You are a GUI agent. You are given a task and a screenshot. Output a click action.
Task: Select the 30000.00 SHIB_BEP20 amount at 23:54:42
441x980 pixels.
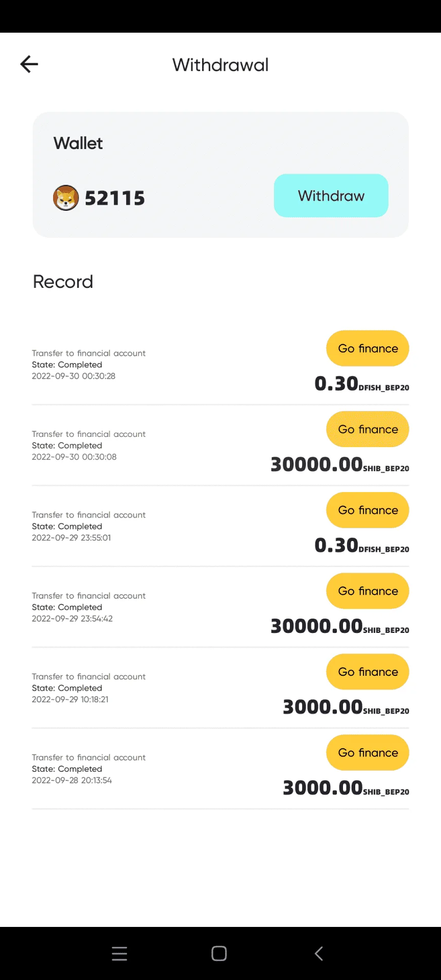coord(340,626)
